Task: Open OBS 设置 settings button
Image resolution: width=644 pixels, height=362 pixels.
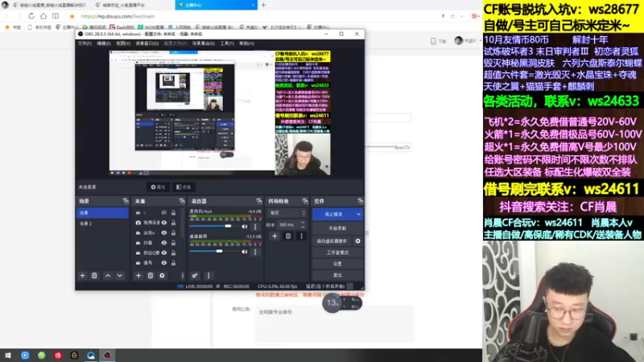Action: (x=337, y=264)
